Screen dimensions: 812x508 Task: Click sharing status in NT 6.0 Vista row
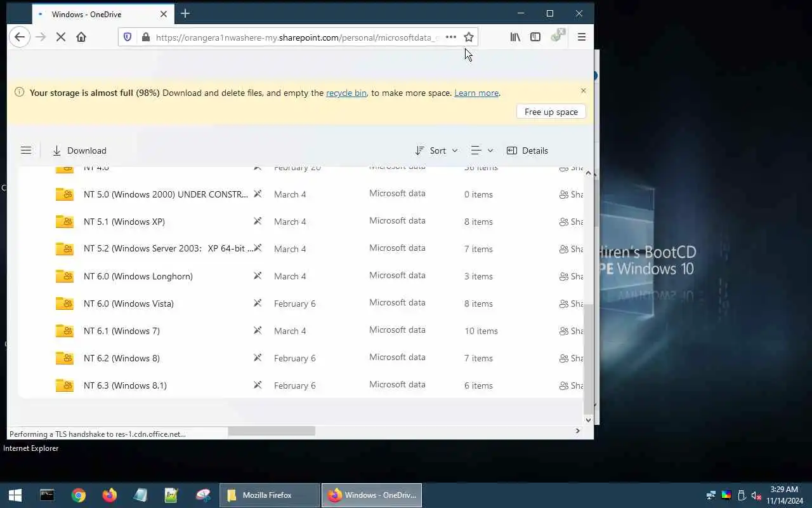coord(571,304)
